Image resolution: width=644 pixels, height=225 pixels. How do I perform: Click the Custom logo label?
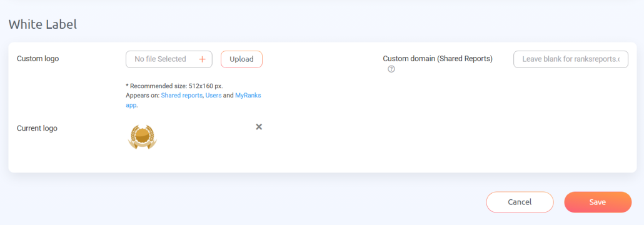[38, 58]
